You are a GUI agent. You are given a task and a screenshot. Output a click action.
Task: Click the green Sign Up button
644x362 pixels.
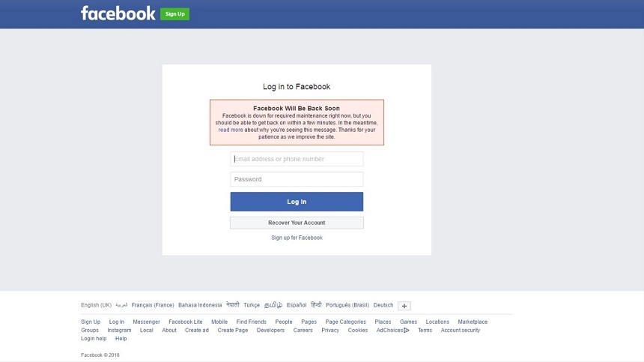[x=175, y=14]
